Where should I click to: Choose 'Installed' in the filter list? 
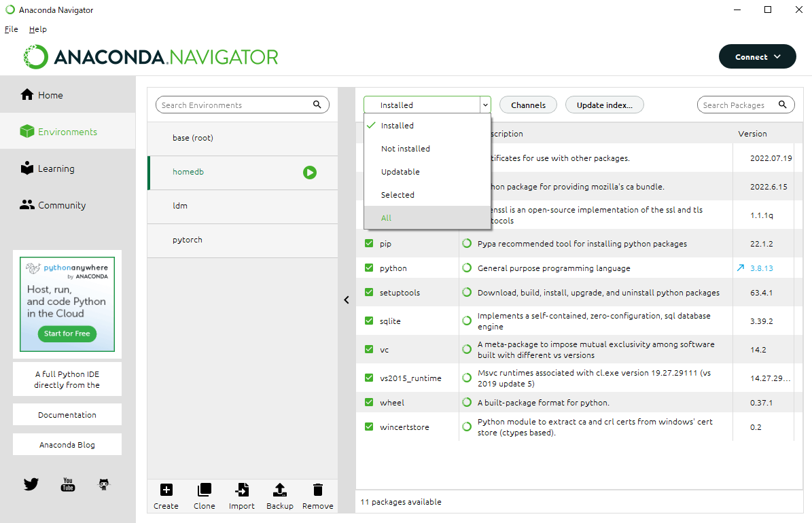(x=427, y=125)
